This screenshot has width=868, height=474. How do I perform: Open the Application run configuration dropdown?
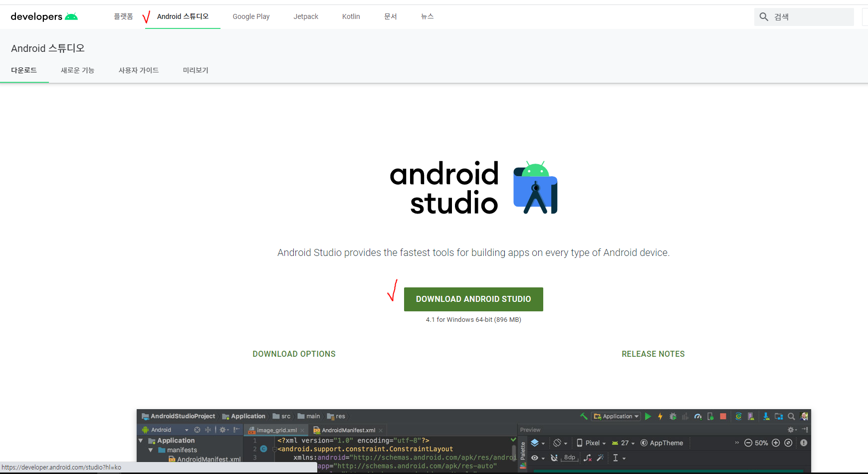pos(616,416)
